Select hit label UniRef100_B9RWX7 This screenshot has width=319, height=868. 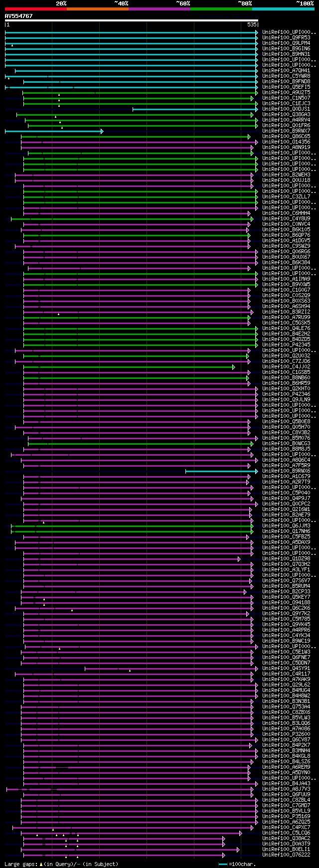[x=286, y=131]
